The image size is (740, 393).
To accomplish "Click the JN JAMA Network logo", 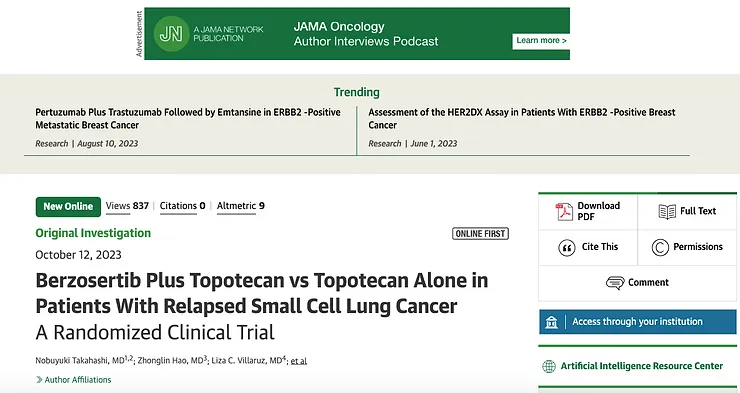I will coord(171,33).
